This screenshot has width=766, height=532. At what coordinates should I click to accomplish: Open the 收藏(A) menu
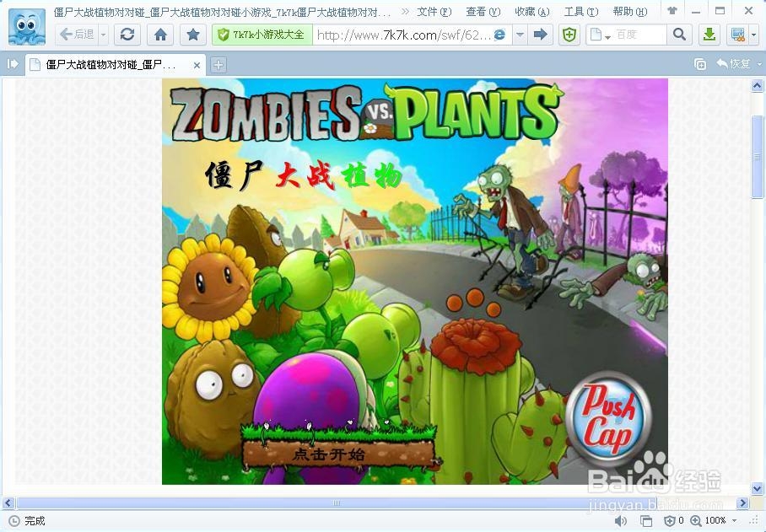pyautogui.click(x=532, y=11)
